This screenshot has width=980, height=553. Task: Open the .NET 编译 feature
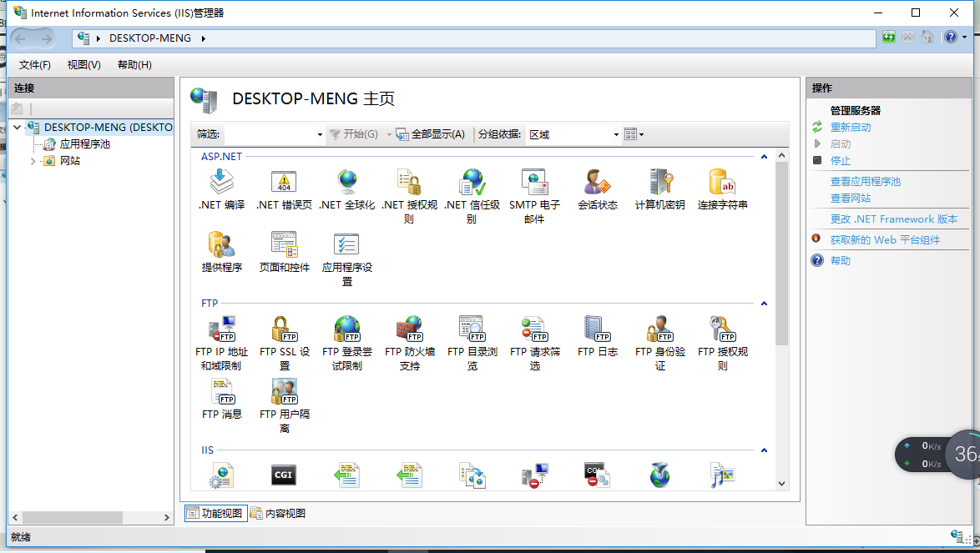point(221,188)
